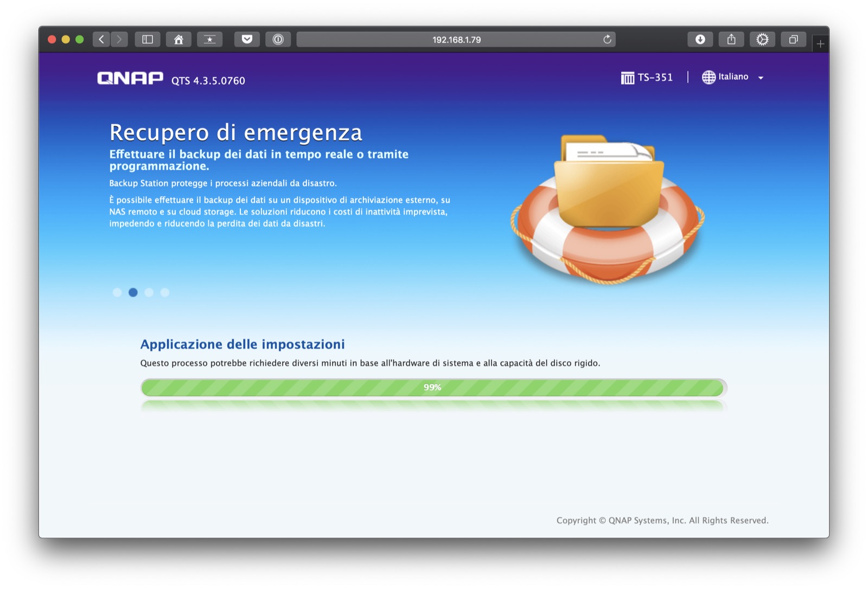Select the first slide indicator dot

[117, 292]
